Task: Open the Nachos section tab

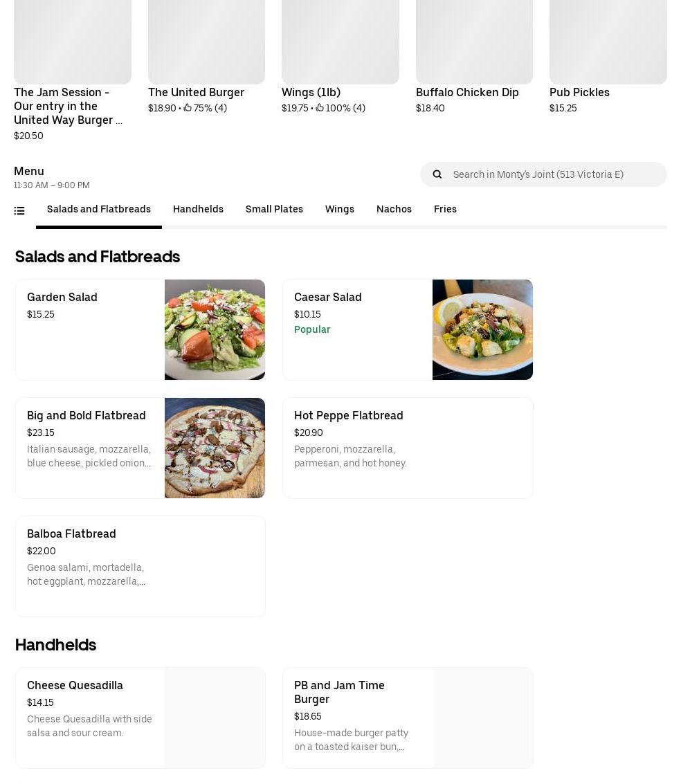Action: (x=394, y=209)
